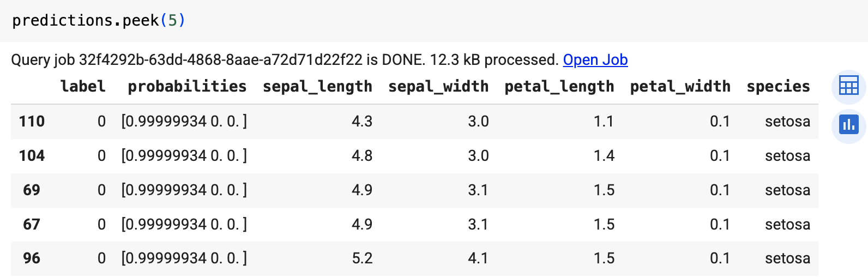This screenshot has width=868, height=277.
Task: Select the sepal_length column header
Action: click(317, 86)
